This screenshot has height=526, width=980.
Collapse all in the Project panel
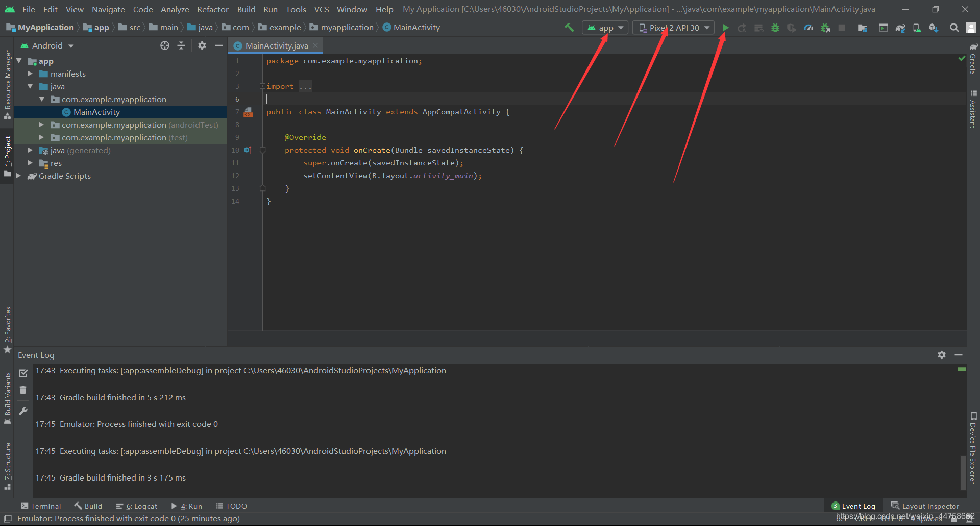[x=181, y=45]
